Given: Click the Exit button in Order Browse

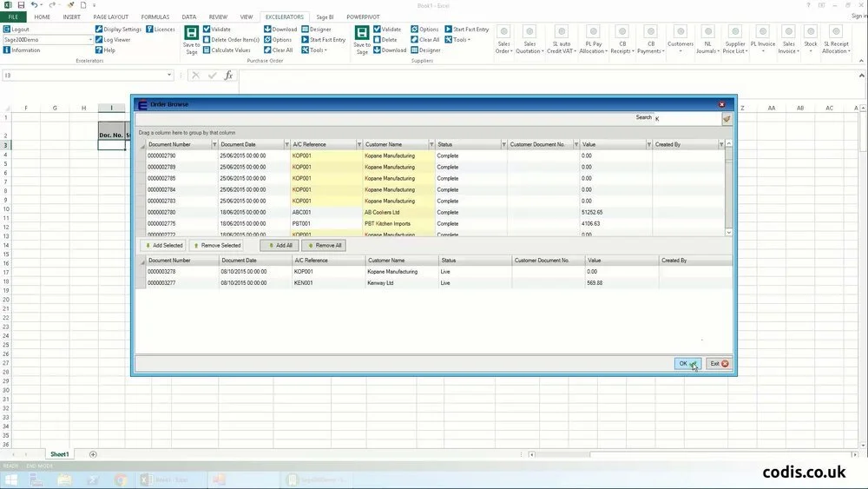Looking at the screenshot, I should point(719,364).
